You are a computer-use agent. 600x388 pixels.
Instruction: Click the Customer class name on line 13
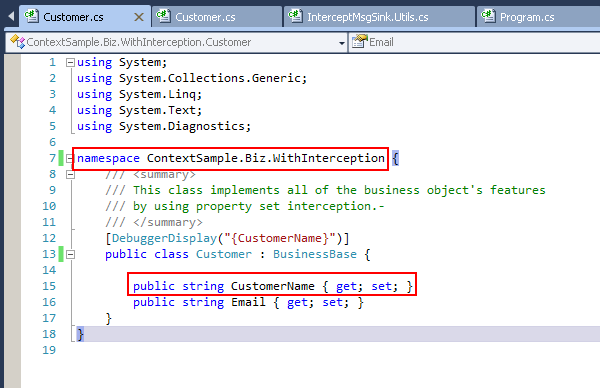224,254
